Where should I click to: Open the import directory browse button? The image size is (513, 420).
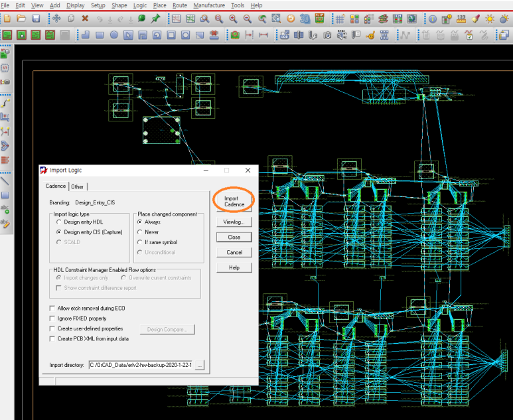200,365
